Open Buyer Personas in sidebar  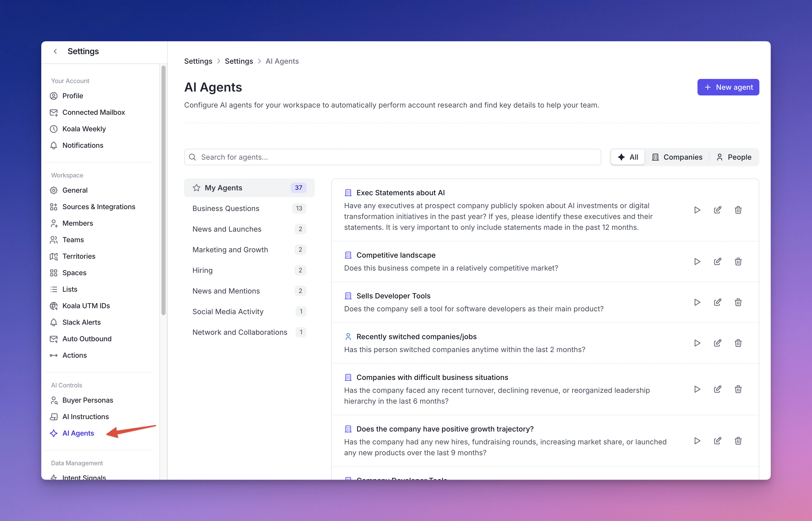click(88, 400)
